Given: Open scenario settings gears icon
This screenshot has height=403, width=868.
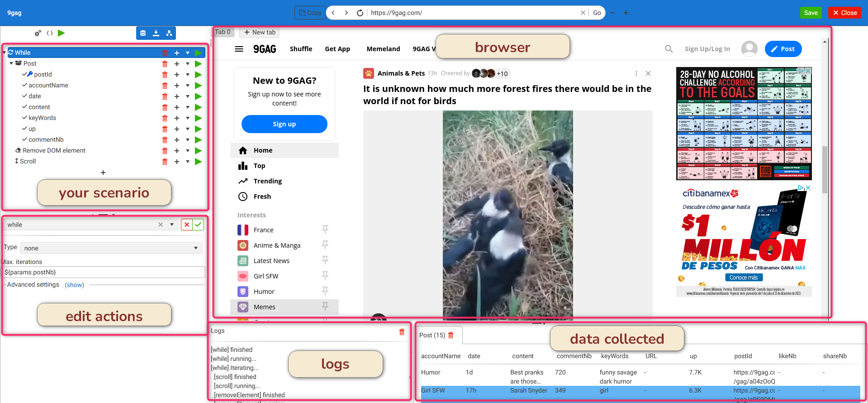Looking at the screenshot, I should pyautogui.click(x=38, y=33).
